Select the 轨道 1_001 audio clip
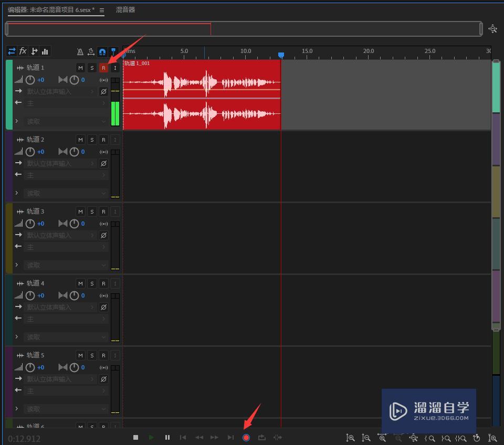Screen dimensions: 504x445 [202, 95]
